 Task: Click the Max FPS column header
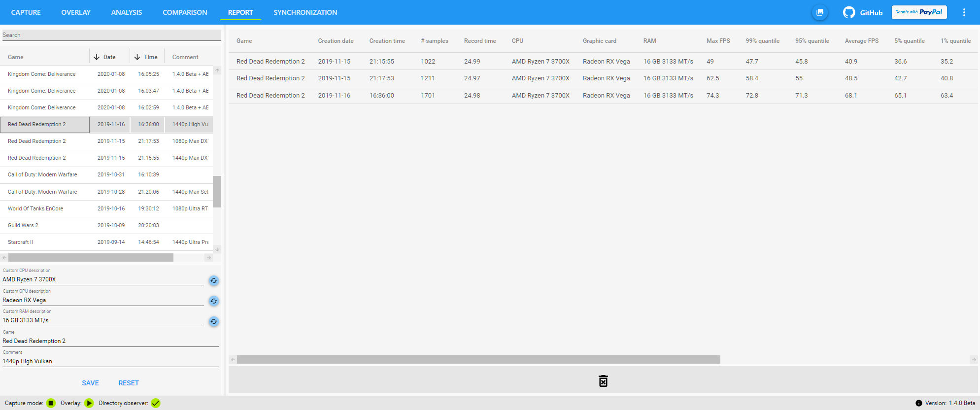tap(718, 41)
